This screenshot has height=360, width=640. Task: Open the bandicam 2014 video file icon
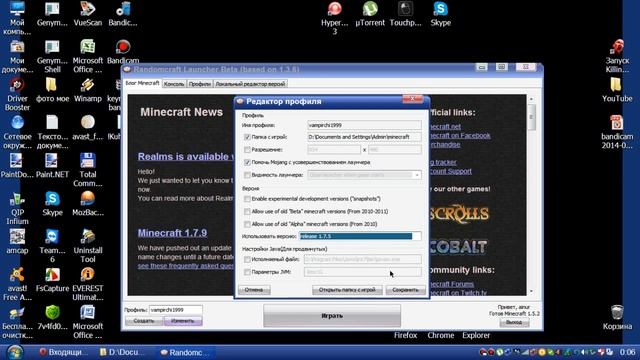point(617,131)
